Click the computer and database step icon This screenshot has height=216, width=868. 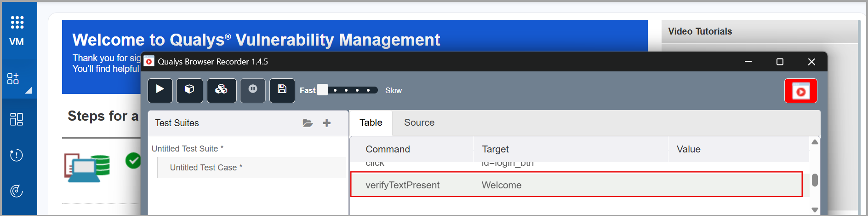87,168
